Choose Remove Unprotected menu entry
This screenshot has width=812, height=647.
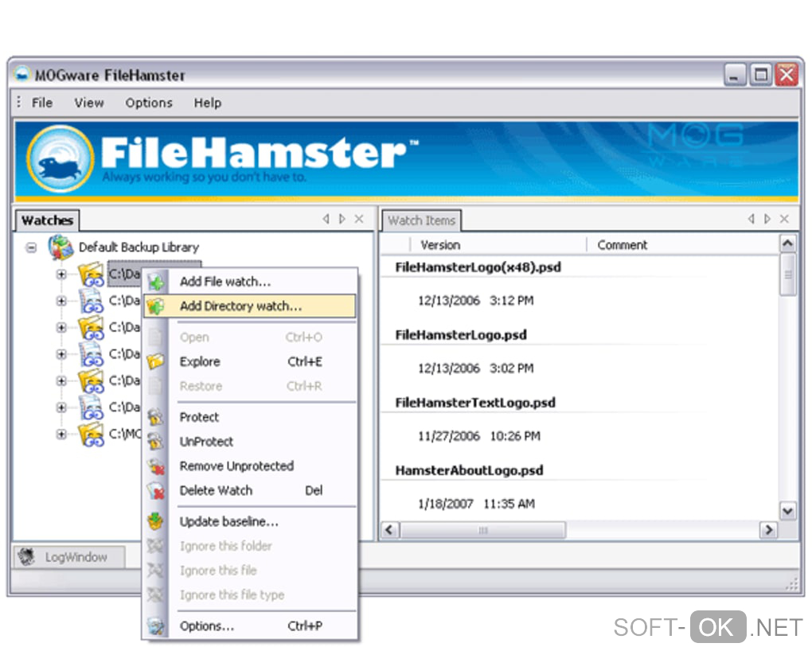250,466
